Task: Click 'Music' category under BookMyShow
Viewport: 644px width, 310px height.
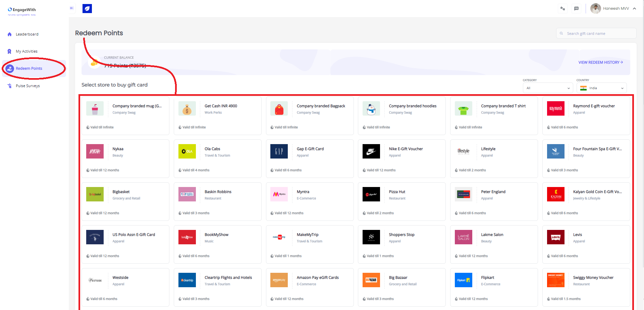Action: pyautogui.click(x=209, y=241)
